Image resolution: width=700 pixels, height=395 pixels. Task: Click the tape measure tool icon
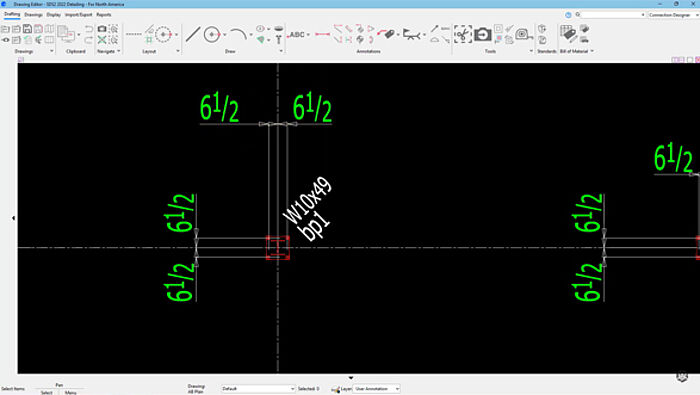[x=523, y=34]
